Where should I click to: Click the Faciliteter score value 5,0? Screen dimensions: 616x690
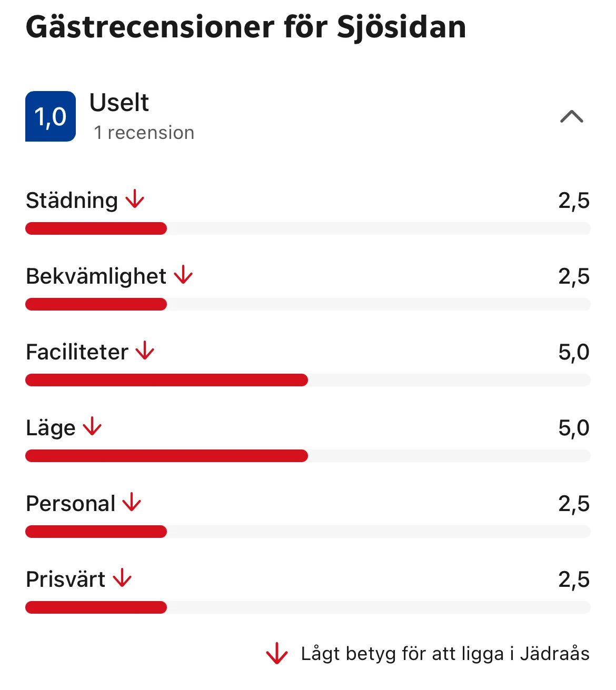[x=573, y=352]
